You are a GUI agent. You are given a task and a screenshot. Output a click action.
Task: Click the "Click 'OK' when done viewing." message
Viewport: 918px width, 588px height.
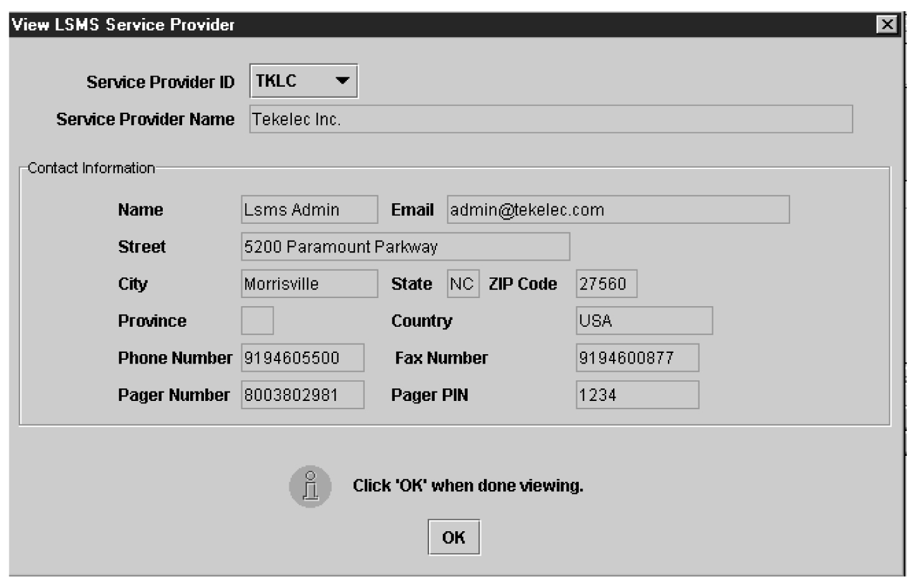tap(468, 486)
